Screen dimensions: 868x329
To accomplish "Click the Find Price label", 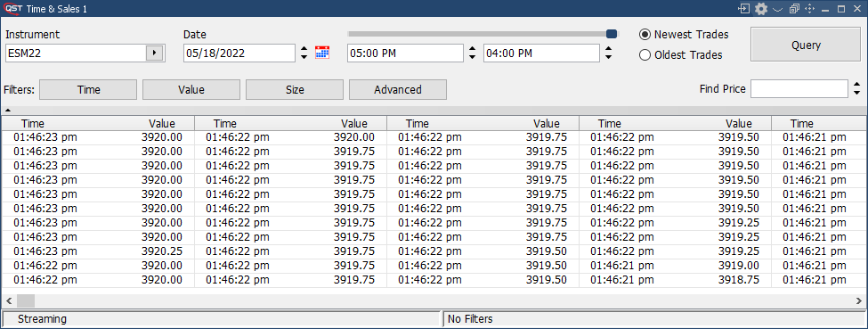I will [722, 89].
